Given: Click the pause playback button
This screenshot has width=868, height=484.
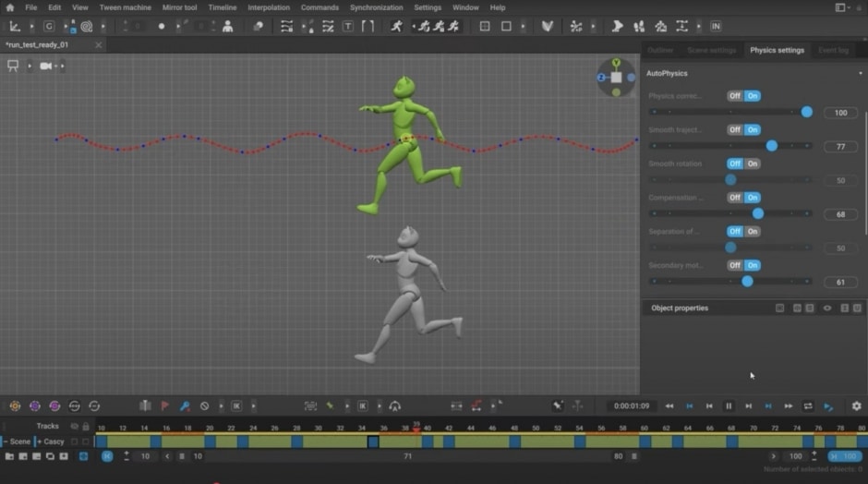Looking at the screenshot, I should 729,406.
